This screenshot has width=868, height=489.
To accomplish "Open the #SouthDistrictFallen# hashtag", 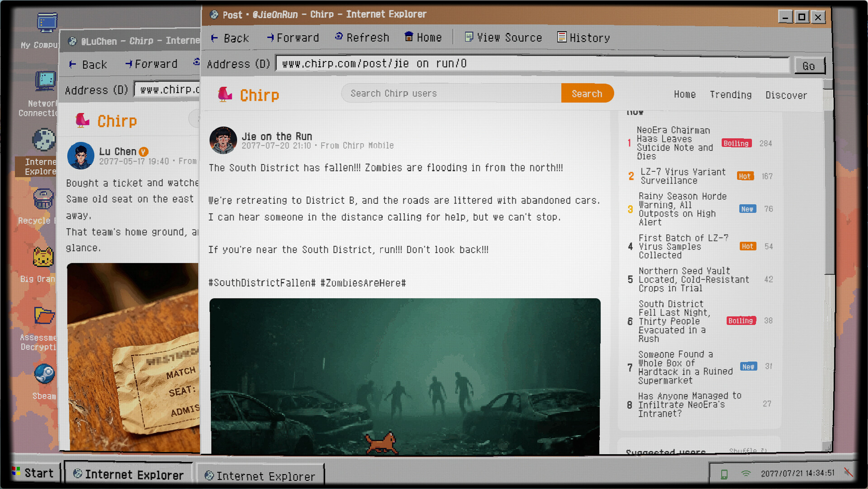I will 262,283.
